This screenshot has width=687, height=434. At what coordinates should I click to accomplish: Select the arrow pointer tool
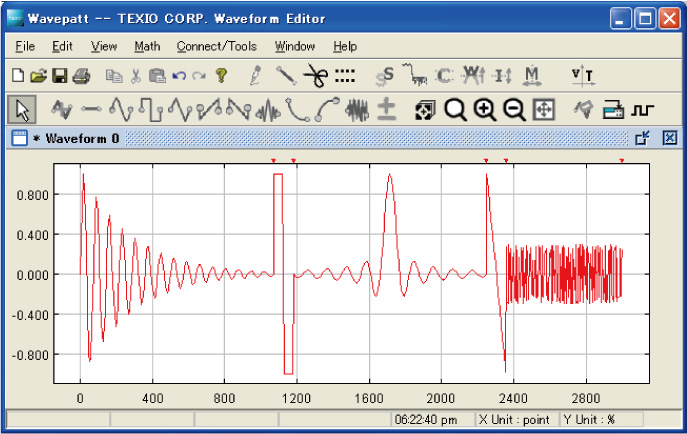[x=22, y=109]
